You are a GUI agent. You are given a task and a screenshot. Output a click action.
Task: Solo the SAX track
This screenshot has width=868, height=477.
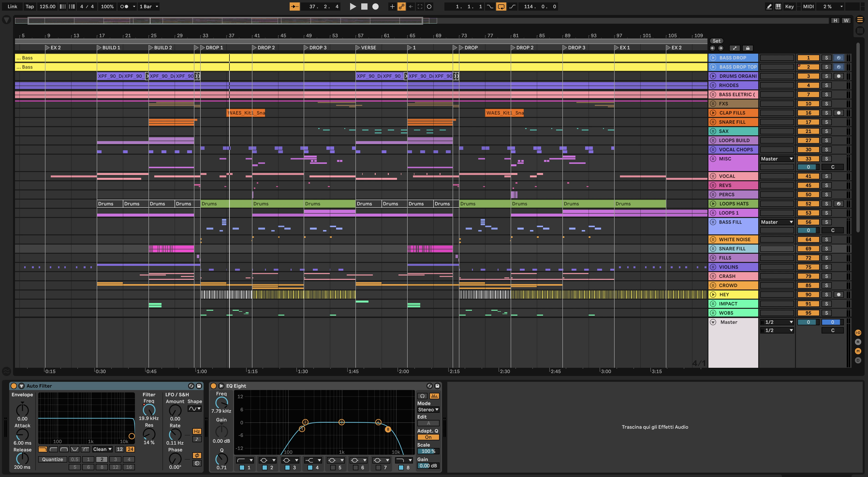click(826, 131)
